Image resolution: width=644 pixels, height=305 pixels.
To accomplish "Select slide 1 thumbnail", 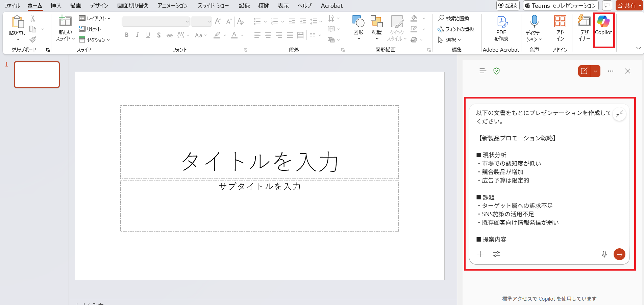I will 37,75.
